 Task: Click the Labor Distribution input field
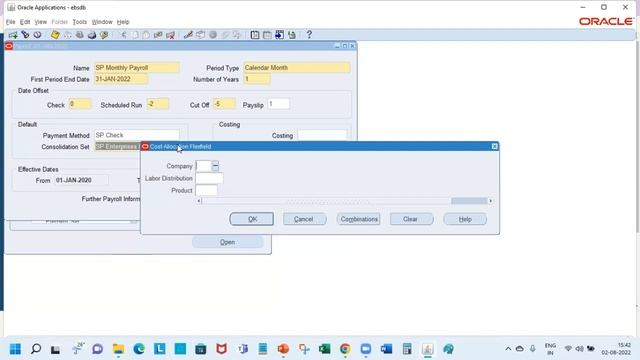(x=209, y=178)
